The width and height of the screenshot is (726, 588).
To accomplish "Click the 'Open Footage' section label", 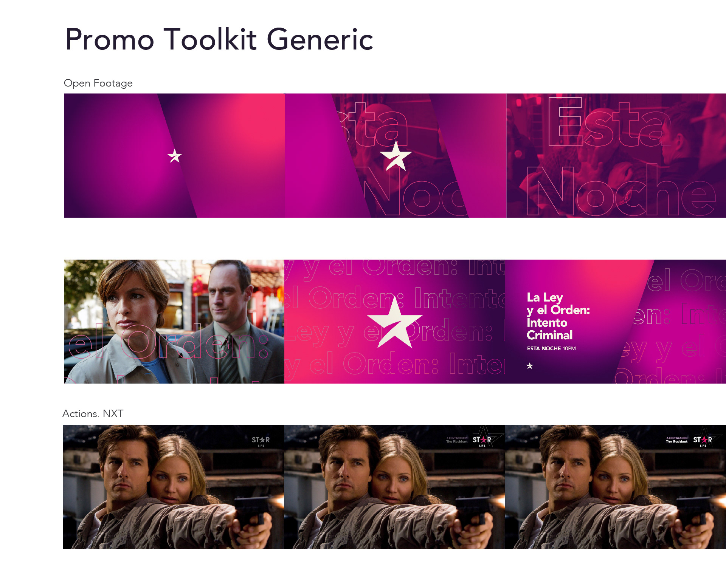I will coord(98,83).
